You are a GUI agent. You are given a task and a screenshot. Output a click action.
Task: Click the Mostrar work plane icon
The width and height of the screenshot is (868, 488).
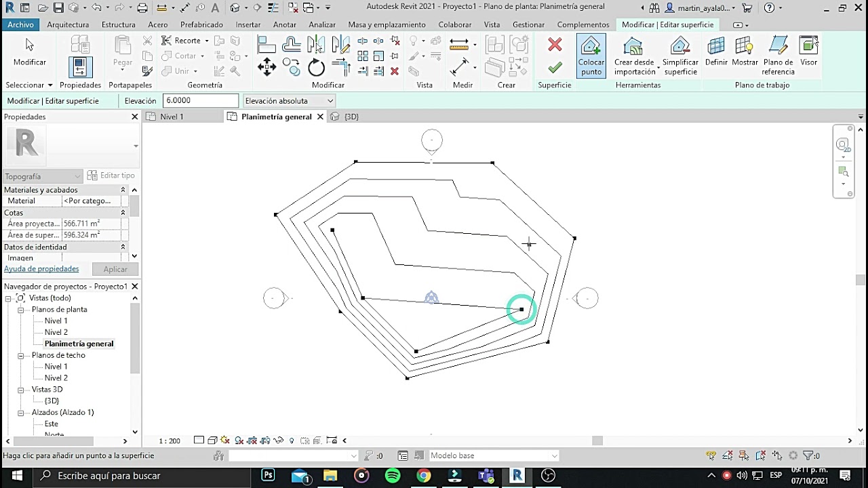coord(745,52)
